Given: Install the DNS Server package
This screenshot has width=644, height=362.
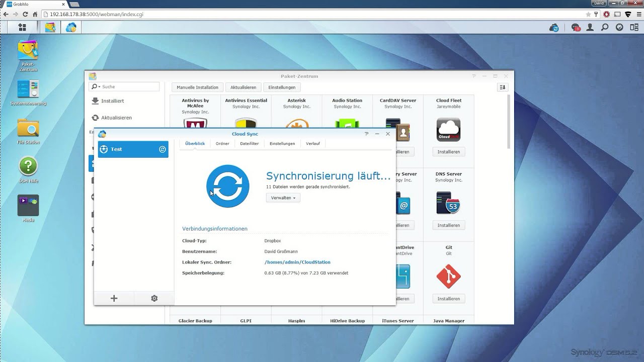Looking at the screenshot, I should coord(448,225).
